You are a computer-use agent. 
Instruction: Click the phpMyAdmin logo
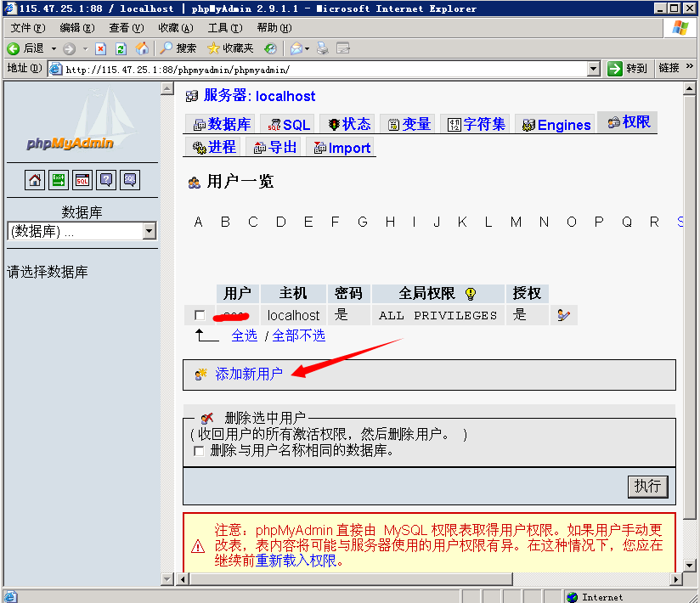pyautogui.click(x=82, y=120)
